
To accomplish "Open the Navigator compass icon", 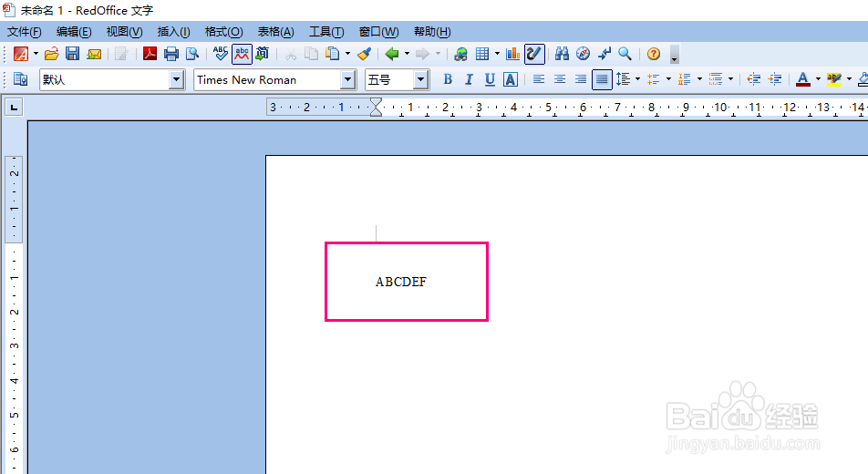I will tap(583, 54).
